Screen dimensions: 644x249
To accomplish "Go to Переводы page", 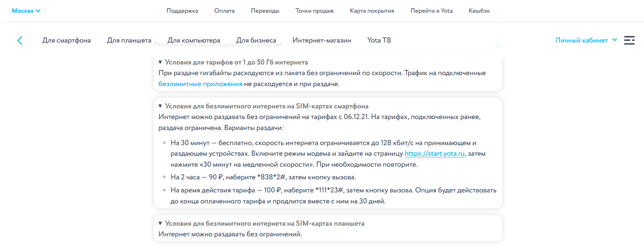I will point(265,11).
